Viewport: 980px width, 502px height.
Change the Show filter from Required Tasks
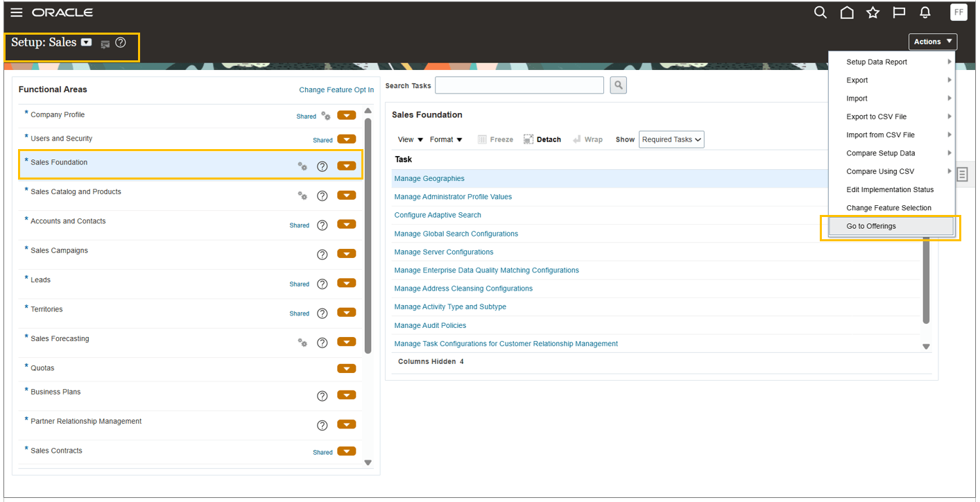671,139
